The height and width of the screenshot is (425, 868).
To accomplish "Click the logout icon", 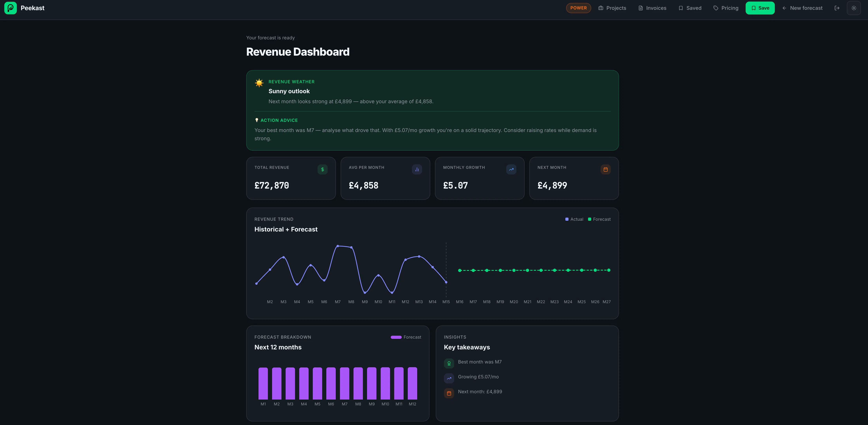I will coord(837,8).
